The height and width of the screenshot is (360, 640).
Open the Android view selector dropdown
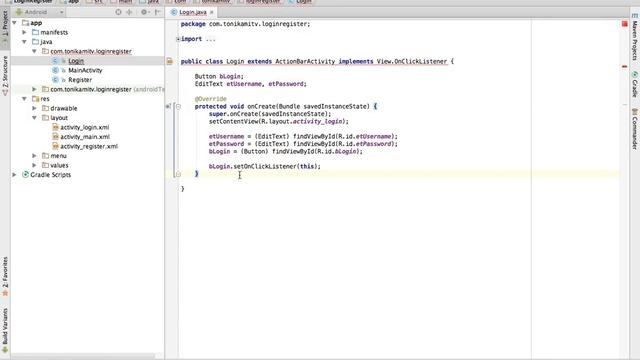pos(40,12)
